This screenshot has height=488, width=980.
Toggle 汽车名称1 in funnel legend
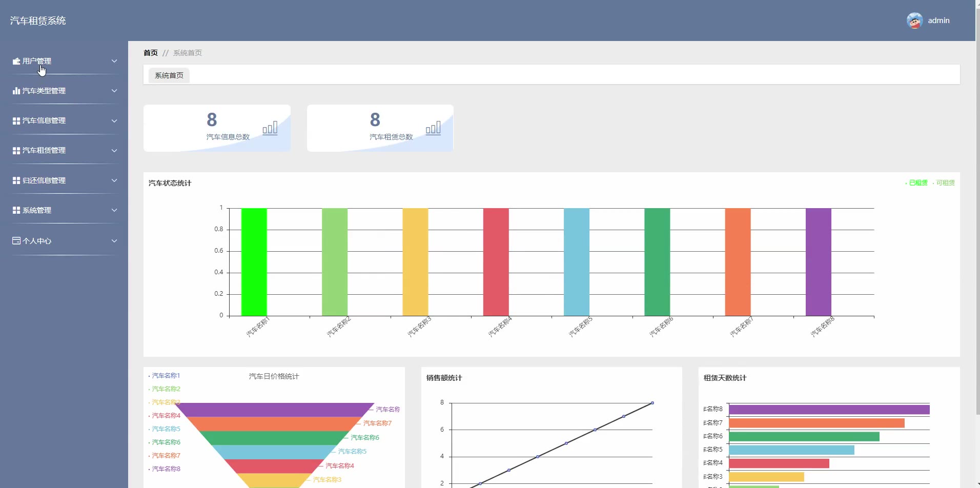165,376
